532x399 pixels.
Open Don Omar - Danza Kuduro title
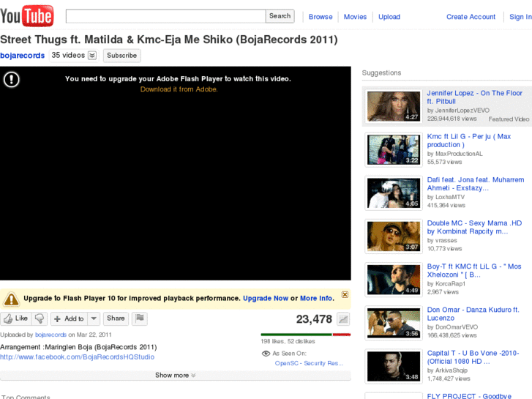(x=473, y=314)
